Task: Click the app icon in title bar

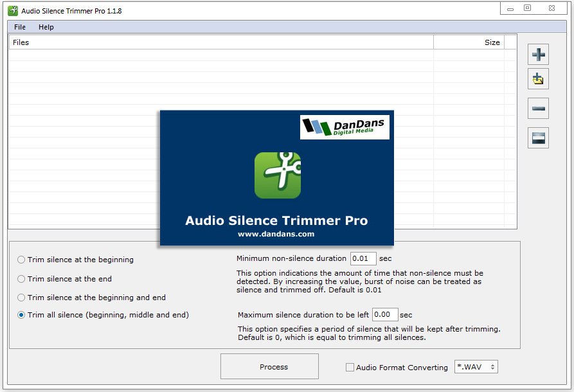Action: click(x=13, y=11)
